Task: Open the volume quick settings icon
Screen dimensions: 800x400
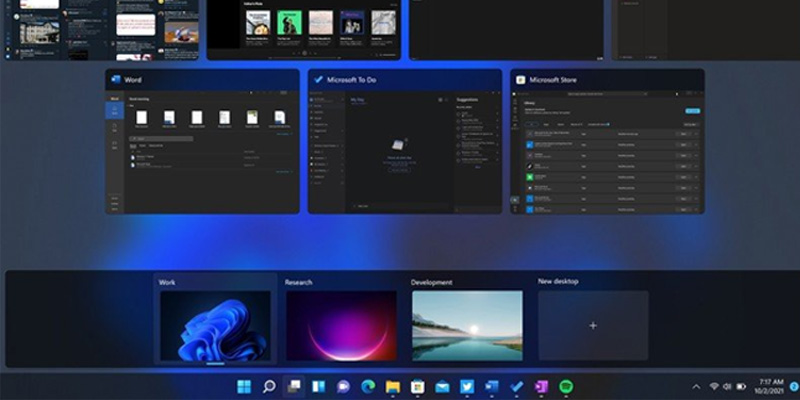Action: 727,386
